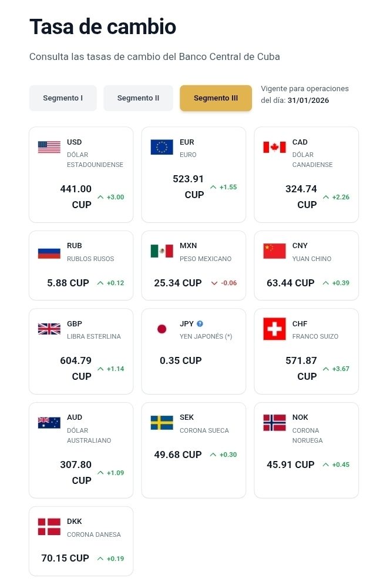Click the green up arrow on USD
This screenshot has height=588, width=380.
click(x=100, y=197)
